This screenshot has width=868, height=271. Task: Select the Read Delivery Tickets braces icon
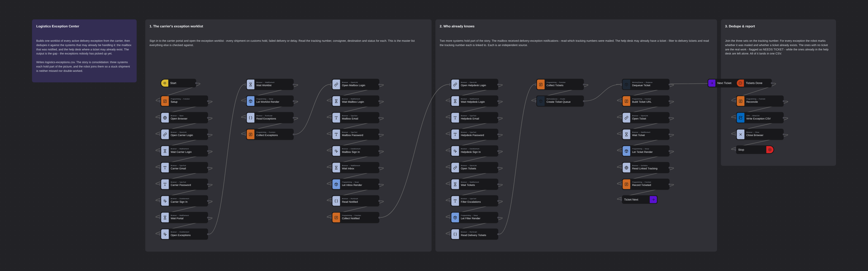click(455, 234)
